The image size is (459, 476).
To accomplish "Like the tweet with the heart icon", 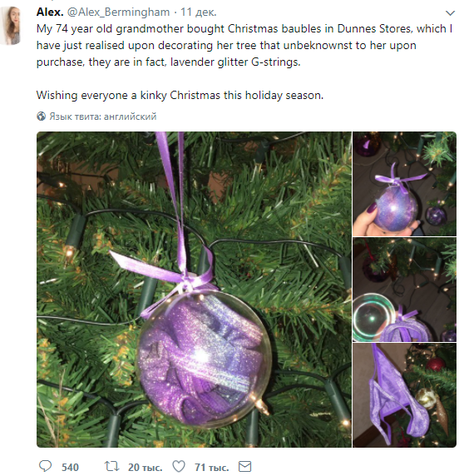I will pos(179,466).
